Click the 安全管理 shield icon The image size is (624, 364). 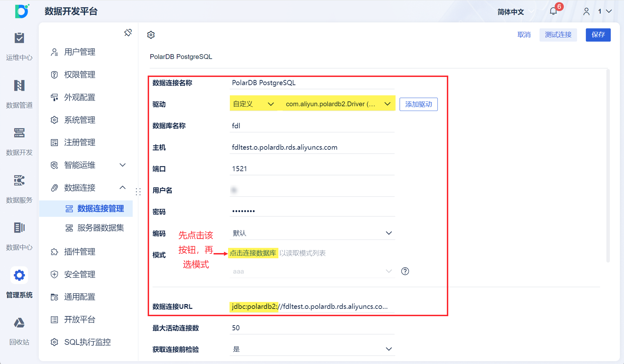54,275
